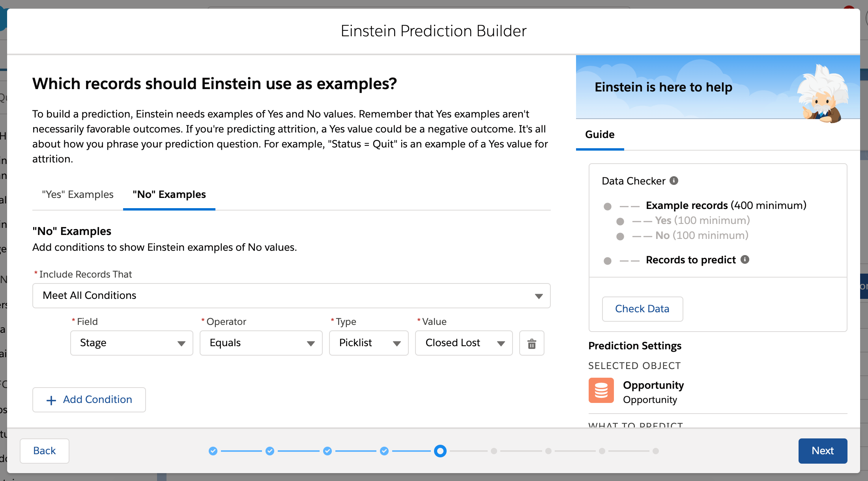Click the eighth upcoming progress step

click(x=602, y=451)
